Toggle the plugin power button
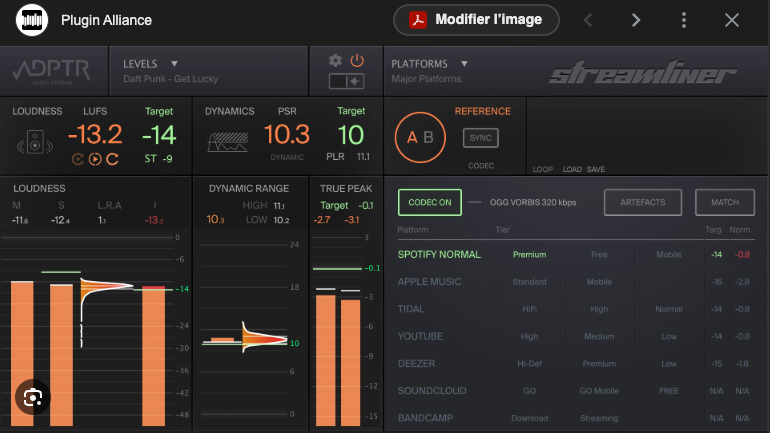This screenshot has width=770, height=433. [x=357, y=60]
